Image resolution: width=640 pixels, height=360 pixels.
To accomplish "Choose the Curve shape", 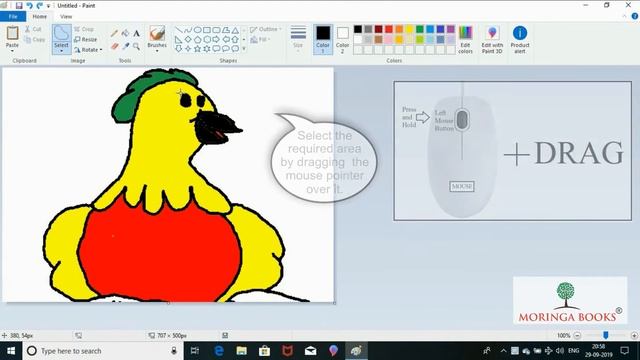I will (x=188, y=30).
